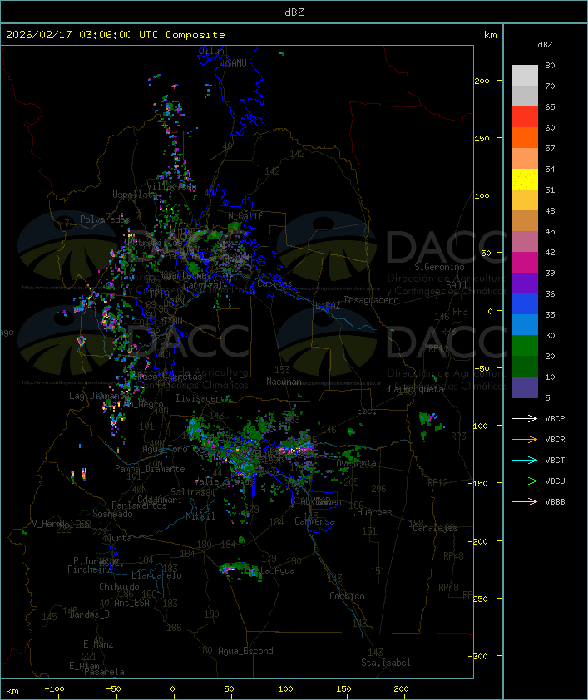Viewport: 588px width, 700px height.
Task: Click the 'km' label at the bottom left
Action: (12, 691)
